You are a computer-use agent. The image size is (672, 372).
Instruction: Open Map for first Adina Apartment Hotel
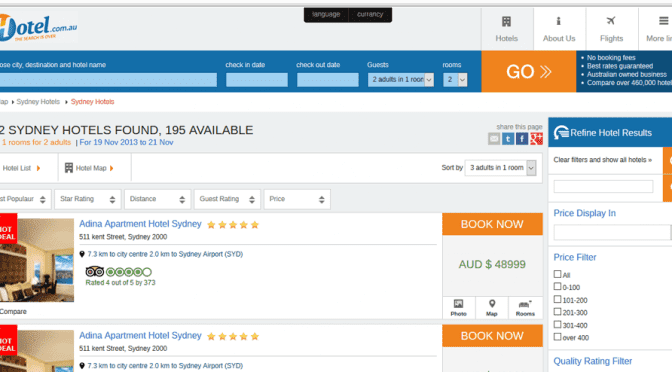[492, 307]
